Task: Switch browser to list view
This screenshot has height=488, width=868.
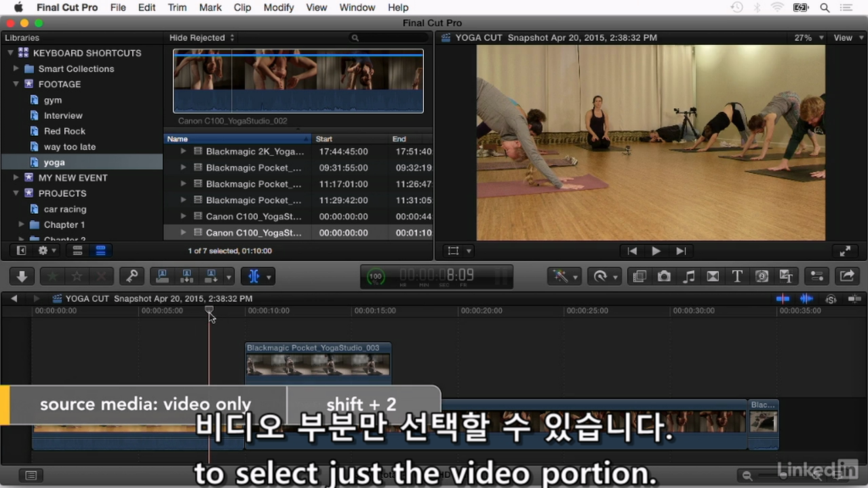Action: pos(100,250)
